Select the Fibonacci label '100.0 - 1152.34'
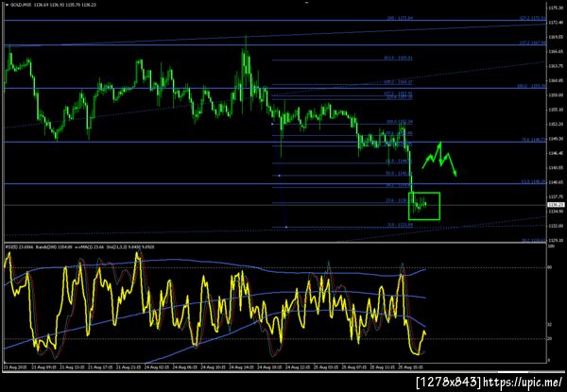567x392 pixels. pos(399,122)
